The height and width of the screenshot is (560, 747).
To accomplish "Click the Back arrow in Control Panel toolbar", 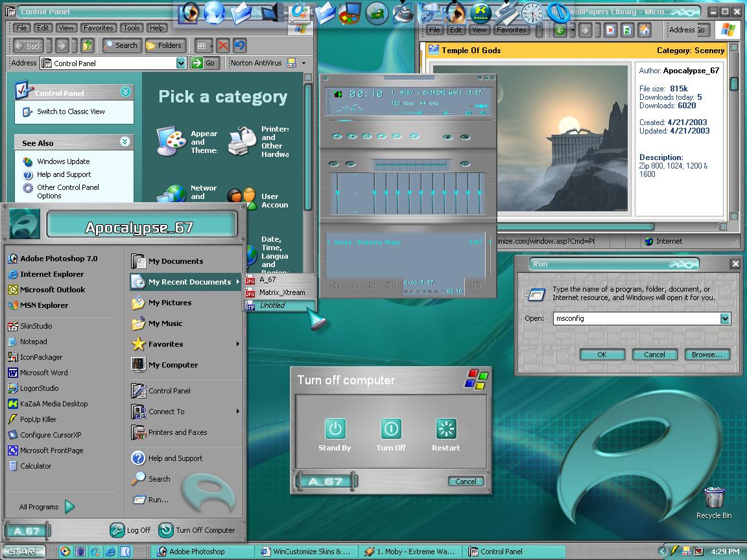I will tap(27, 46).
